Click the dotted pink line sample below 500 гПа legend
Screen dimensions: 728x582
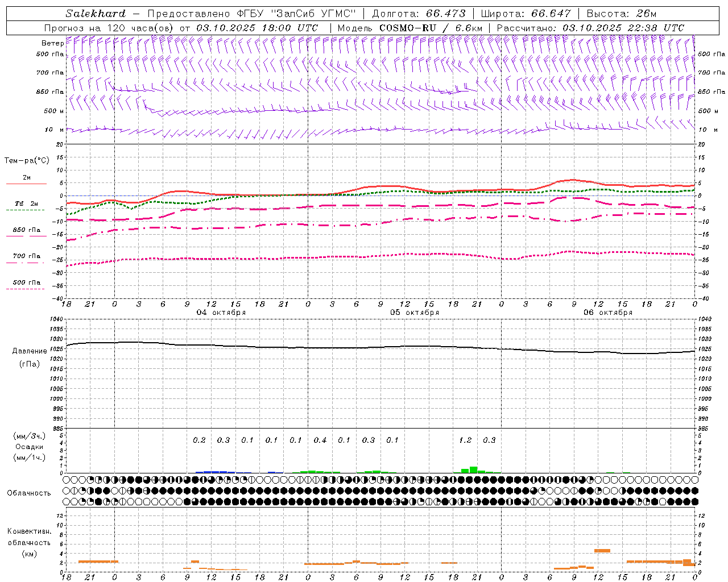pos(25,289)
